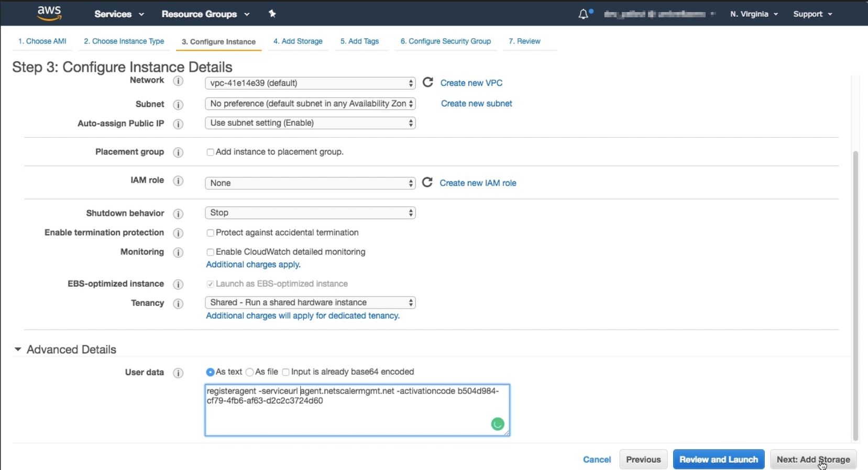868x470 pixels.
Task: Show info for User data
Action: (178, 373)
